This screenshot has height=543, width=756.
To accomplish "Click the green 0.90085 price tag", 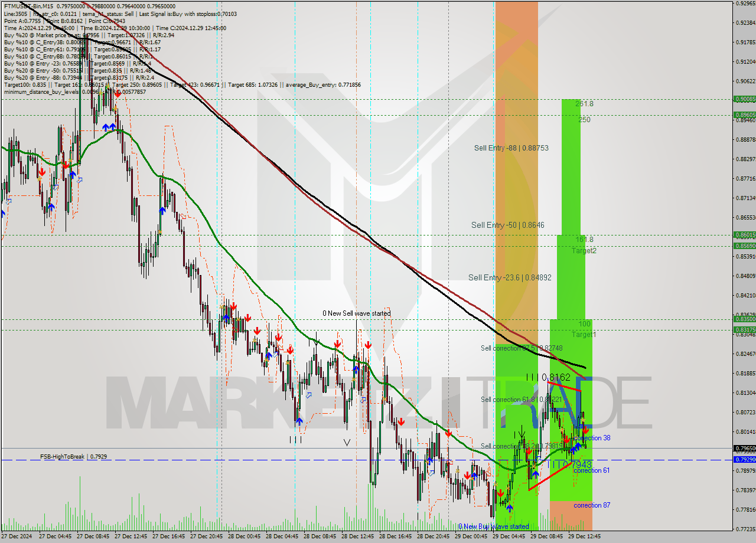I will pyautogui.click(x=744, y=99).
